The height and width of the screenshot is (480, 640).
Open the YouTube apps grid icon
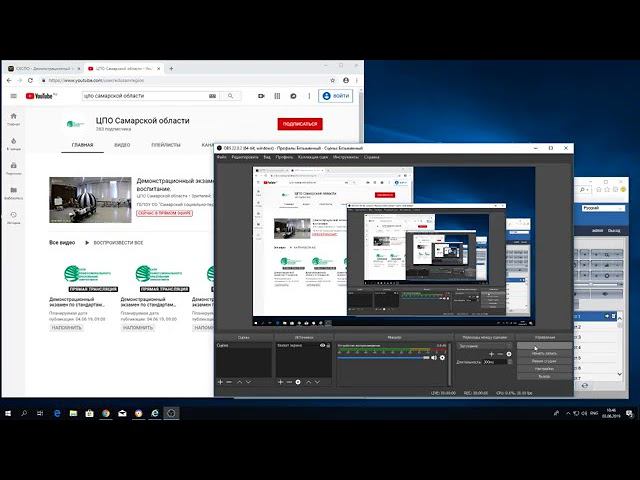point(277,96)
